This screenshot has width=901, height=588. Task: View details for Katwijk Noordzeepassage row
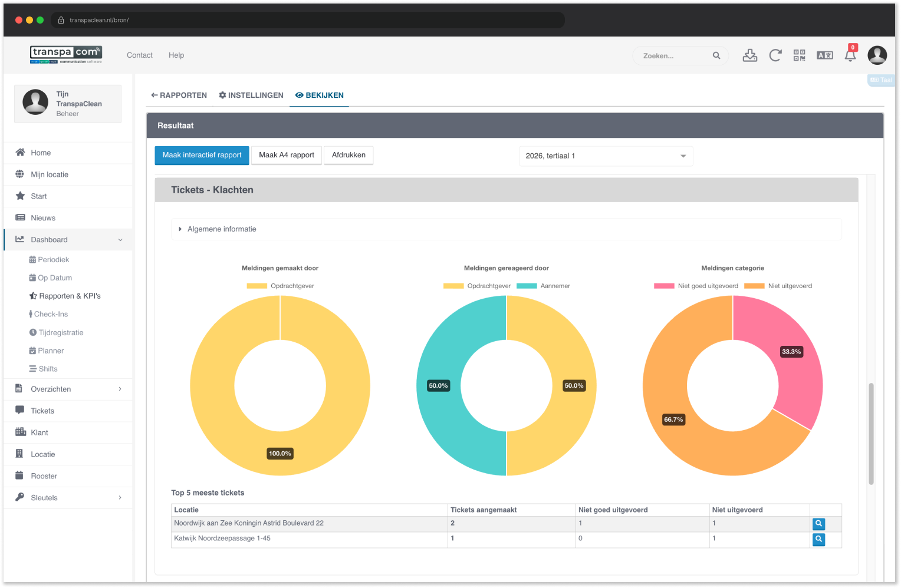(818, 539)
